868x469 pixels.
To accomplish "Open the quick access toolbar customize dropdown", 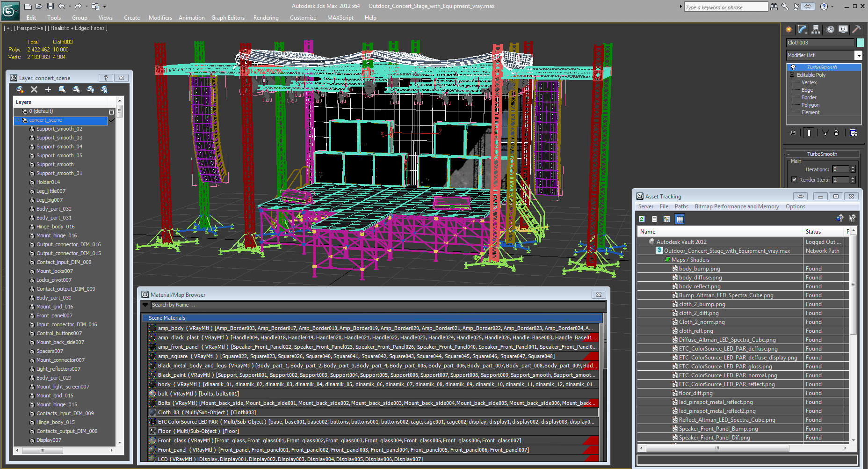I will point(104,7).
